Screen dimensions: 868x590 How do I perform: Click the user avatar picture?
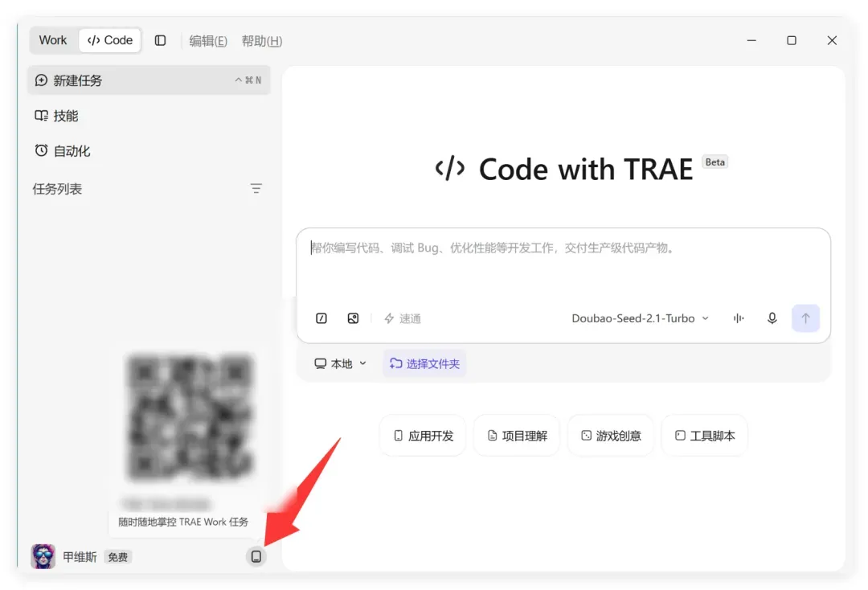pyautogui.click(x=43, y=556)
